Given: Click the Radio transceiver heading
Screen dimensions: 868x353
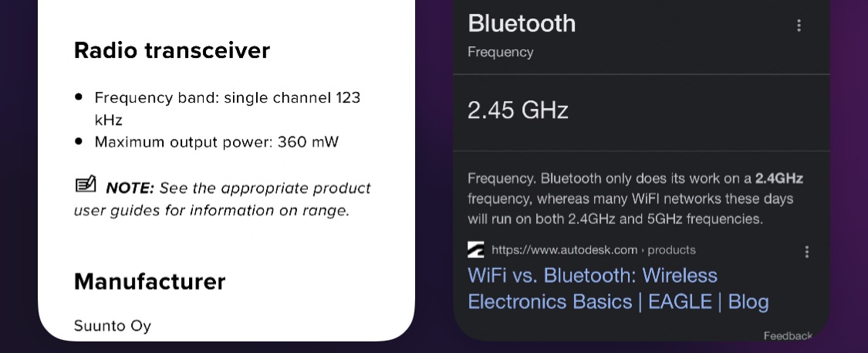Looking at the screenshot, I should coord(172,50).
